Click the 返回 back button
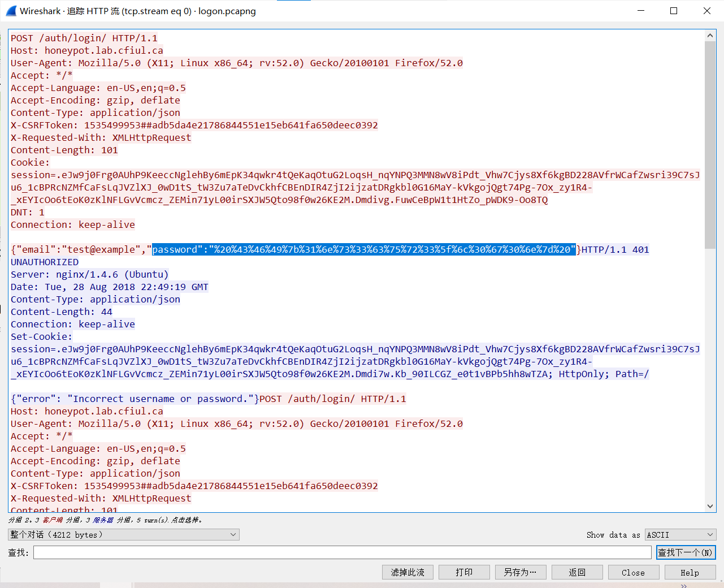 tap(577, 572)
